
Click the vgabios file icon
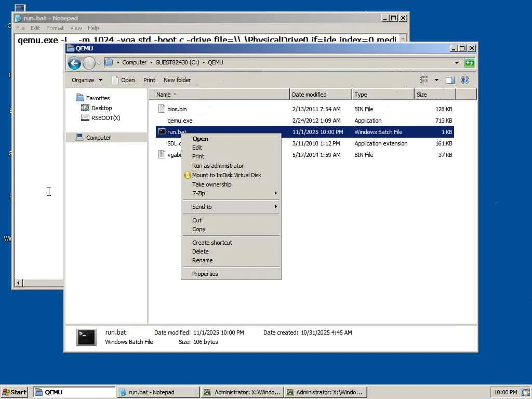[162, 155]
